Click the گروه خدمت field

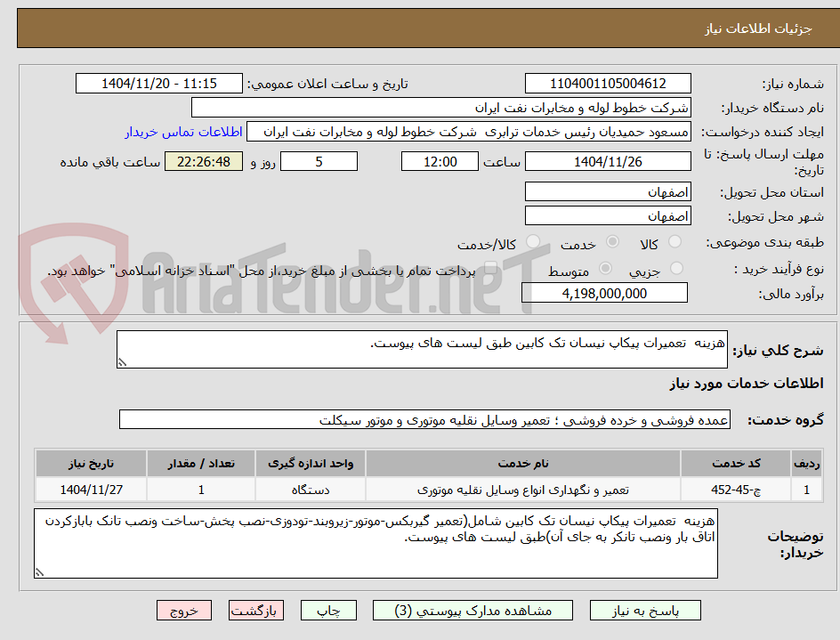pyautogui.click(x=424, y=420)
